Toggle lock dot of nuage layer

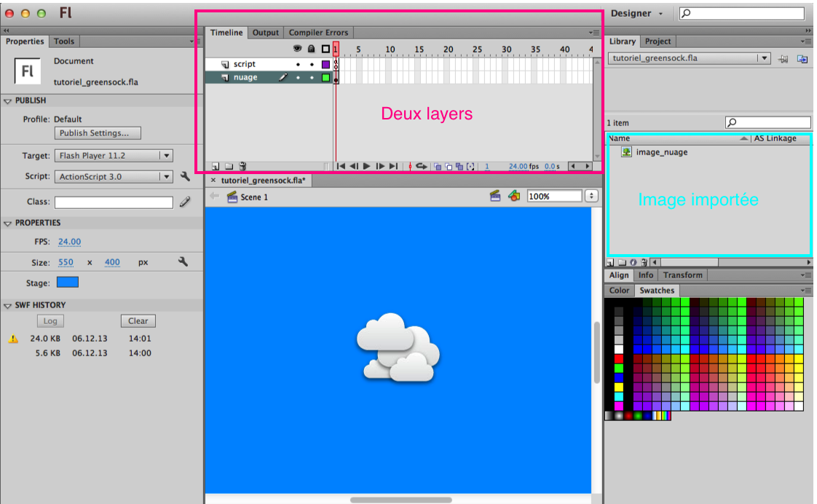click(x=312, y=78)
